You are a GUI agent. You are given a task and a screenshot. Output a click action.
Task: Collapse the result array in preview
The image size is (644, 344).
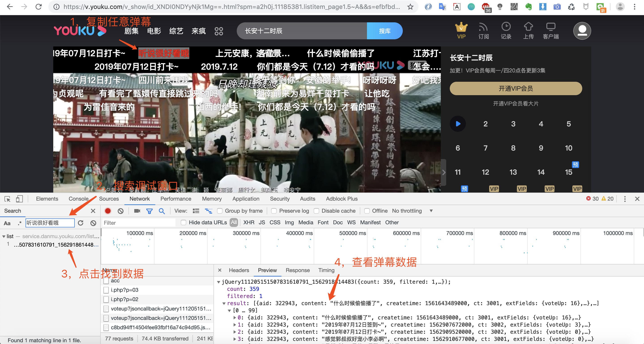[224, 303]
